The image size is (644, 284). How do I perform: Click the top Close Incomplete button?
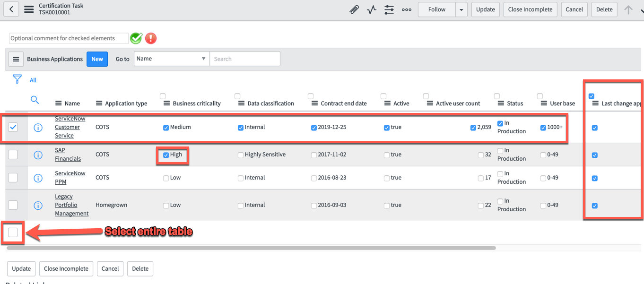[530, 9]
